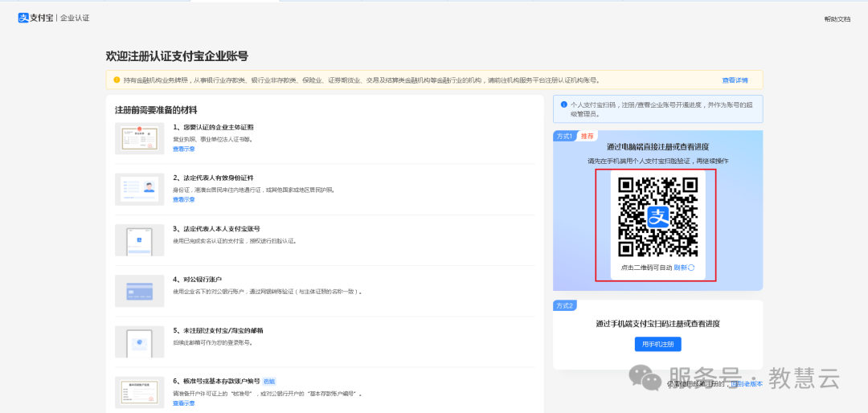Click the business license illustration icon

(x=139, y=138)
